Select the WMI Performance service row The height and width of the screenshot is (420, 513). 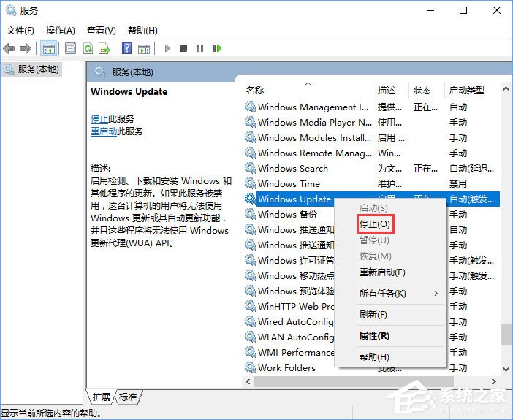[x=289, y=352]
